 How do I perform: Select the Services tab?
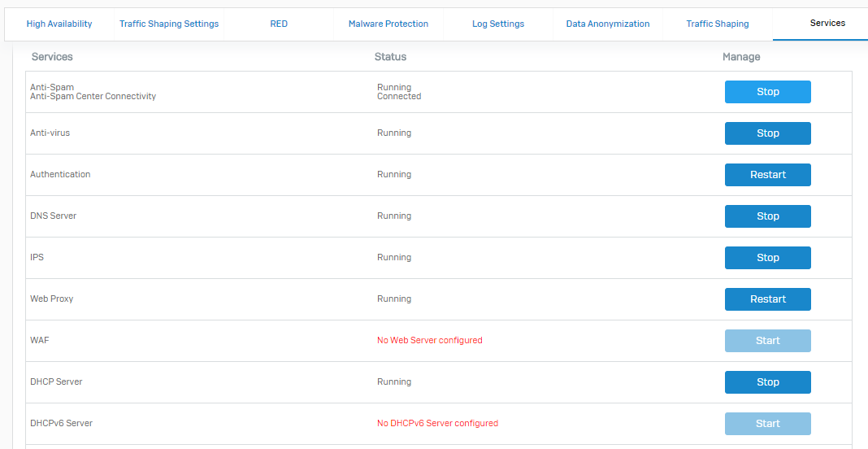pyautogui.click(x=827, y=24)
